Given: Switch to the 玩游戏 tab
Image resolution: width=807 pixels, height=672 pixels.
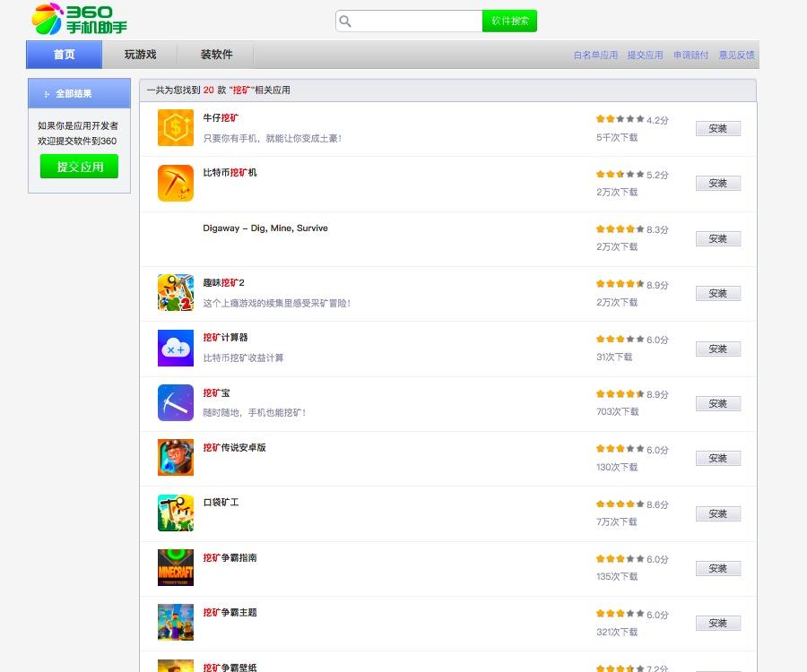Looking at the screenshot, I should pos(140,55).
